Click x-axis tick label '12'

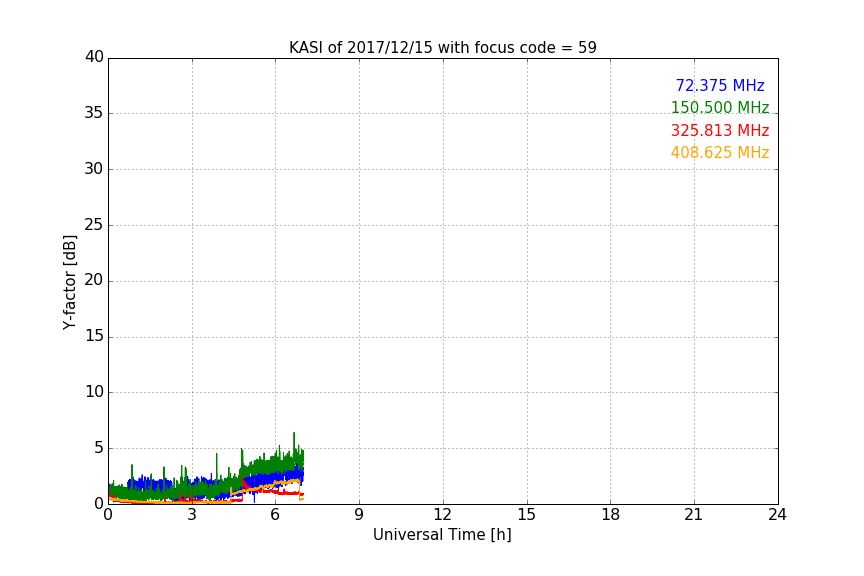(442, 515)
